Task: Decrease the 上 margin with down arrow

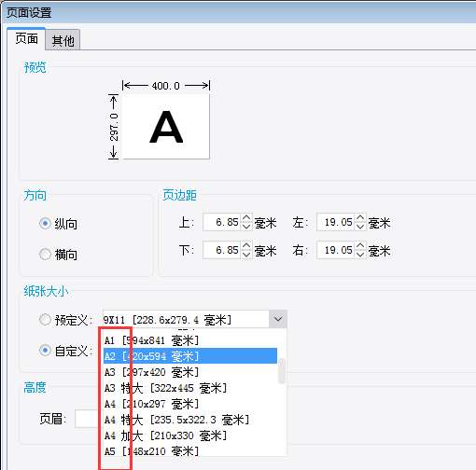Action: pyautogui.click(x=246, y=227)
